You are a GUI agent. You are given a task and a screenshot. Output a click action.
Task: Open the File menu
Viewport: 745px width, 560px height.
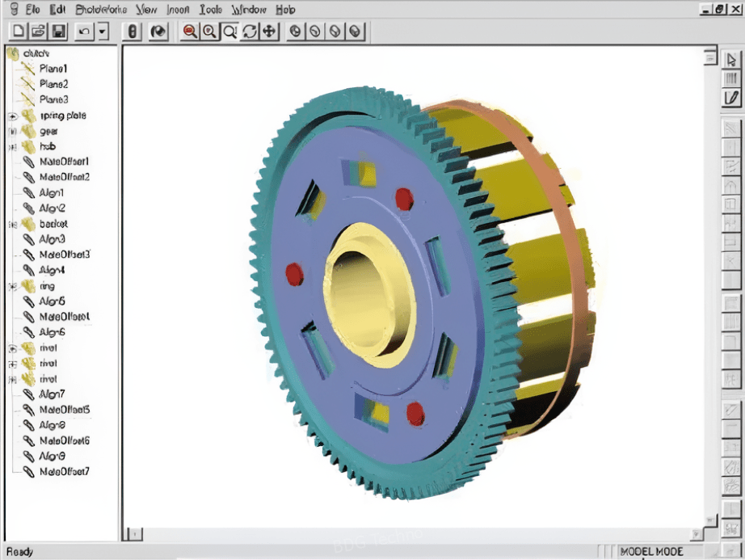point(32,9)
